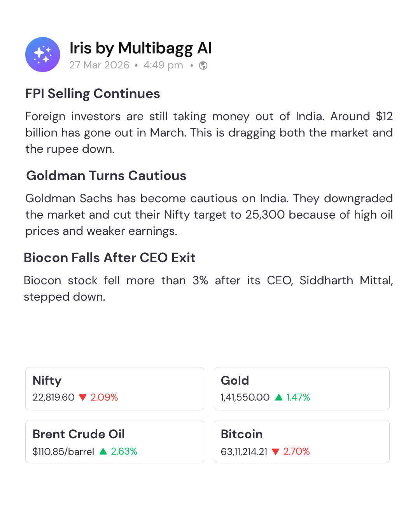Image resolution: width=420 pixels, height=525 pixels.
Task: Click the 4:49 pm timestamp
Action: [163, 65]
